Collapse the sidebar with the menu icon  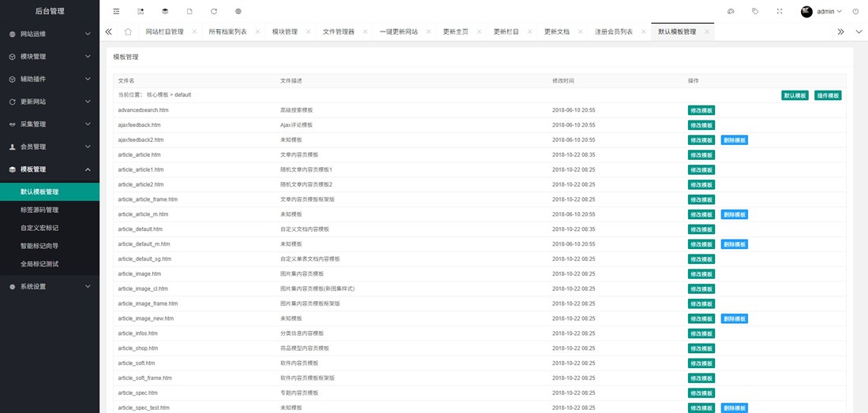(116, 12)
